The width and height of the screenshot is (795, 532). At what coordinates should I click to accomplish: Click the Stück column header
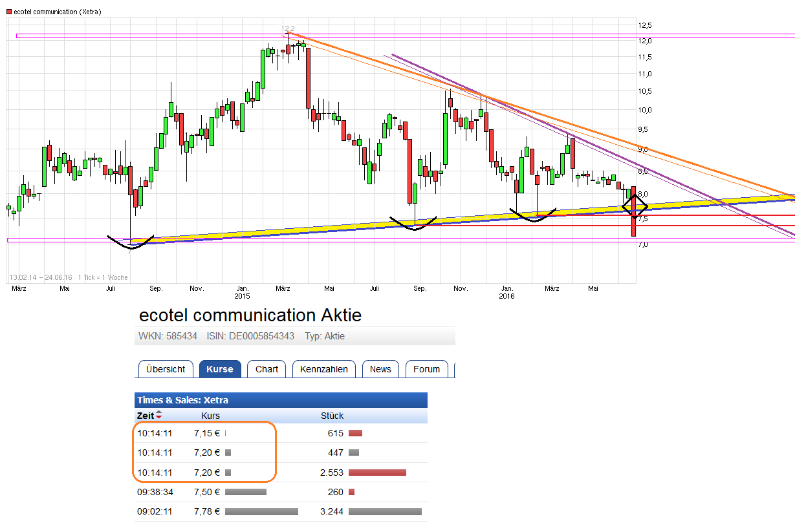pos(332,416)
